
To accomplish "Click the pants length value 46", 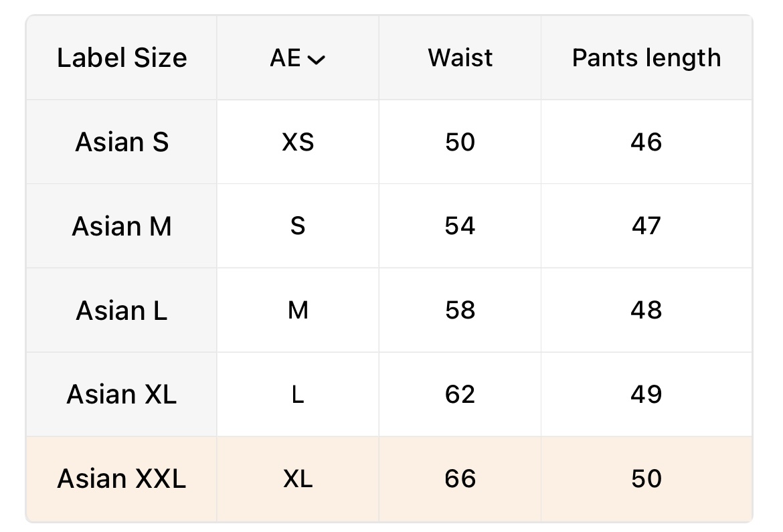I will coord(646,142).
